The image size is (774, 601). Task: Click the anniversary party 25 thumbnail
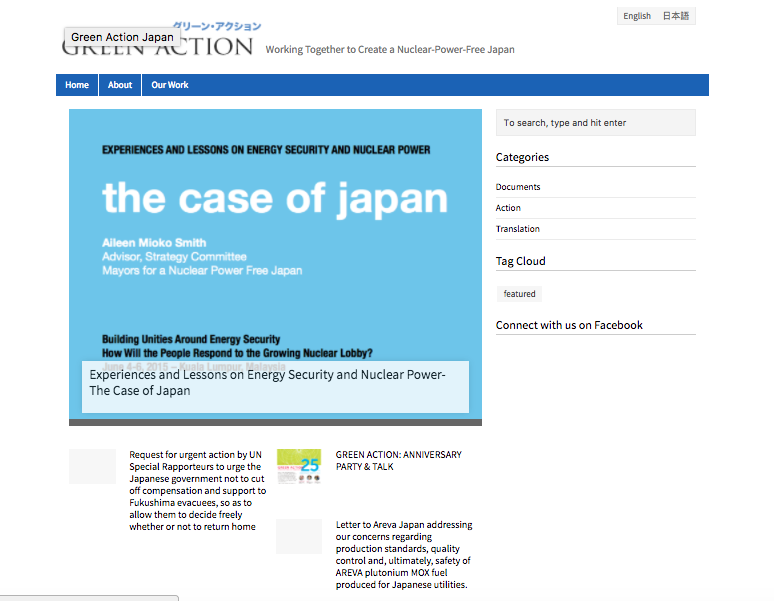coord(299,466)
